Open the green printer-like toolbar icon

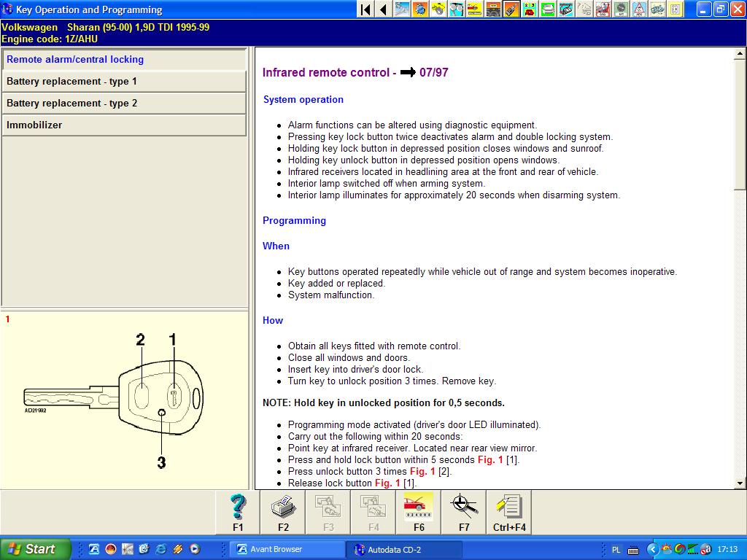point(547,9)
